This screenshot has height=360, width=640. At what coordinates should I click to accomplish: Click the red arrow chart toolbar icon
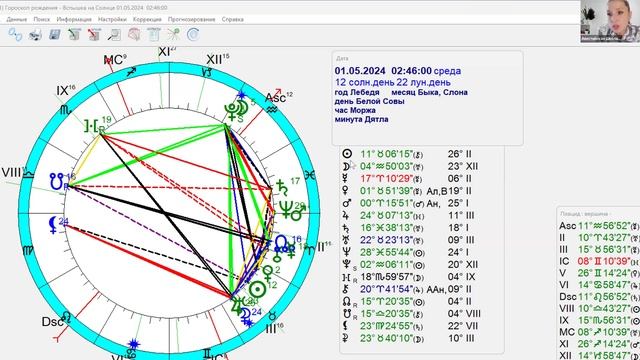point(94,35)
